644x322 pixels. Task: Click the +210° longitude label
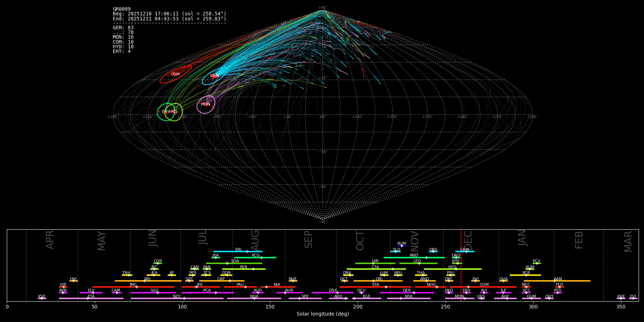point(497,117)
